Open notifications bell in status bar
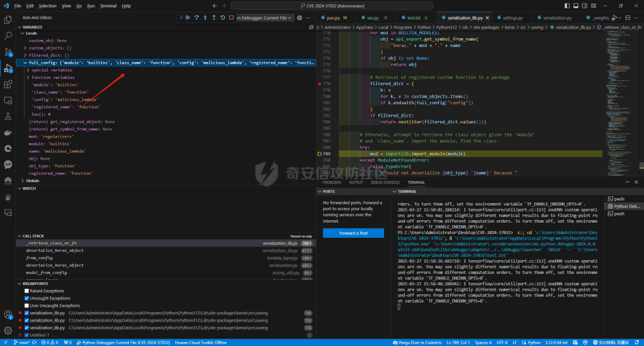The image size is (644, 346). [x=637, y=342]
